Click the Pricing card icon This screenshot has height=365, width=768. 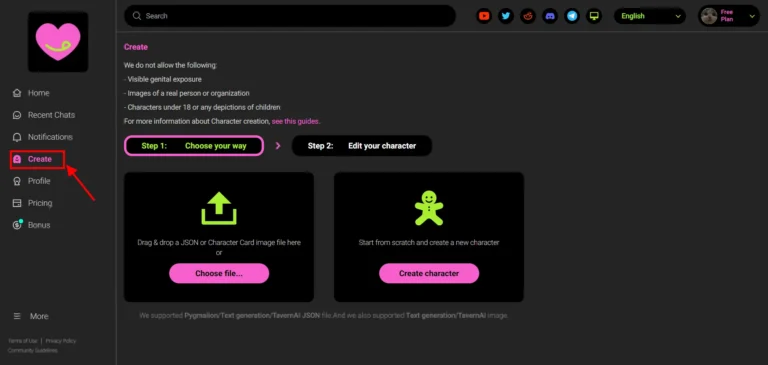click(x=17, y=203)
